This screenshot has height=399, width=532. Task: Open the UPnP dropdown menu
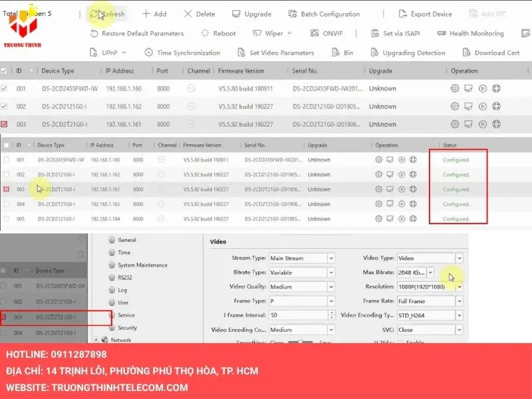click(108, 53)
